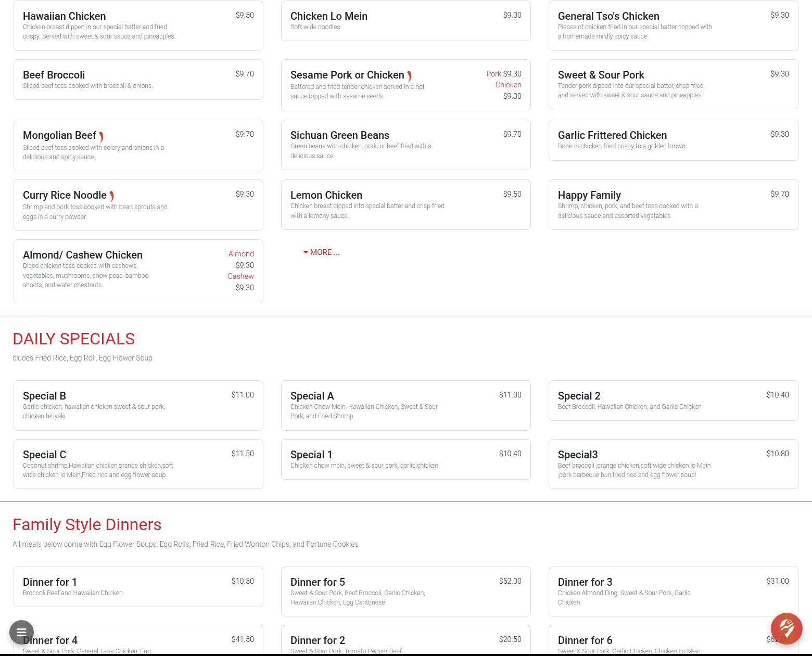Click the $10.80 price on Special3
The image size is (812, 656).
pos(778,454)
